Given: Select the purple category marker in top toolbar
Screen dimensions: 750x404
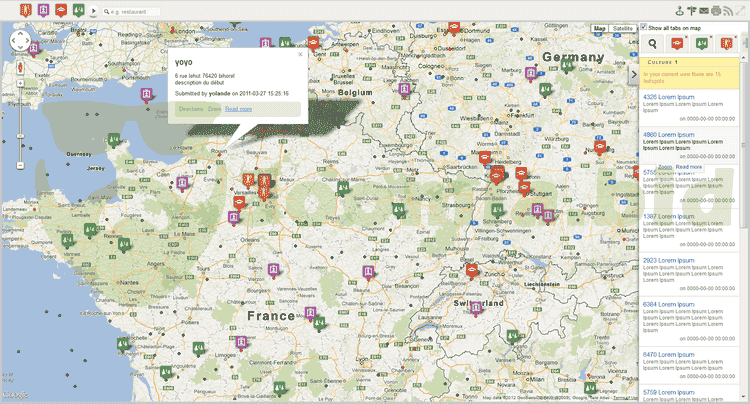Looking at the screenshot, I should (45, 10).
